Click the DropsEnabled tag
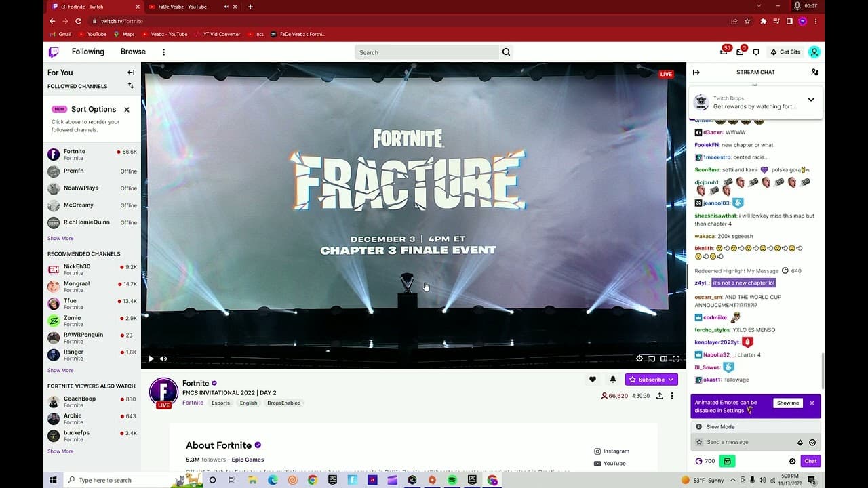Image resolution: width=868 pixels, height=488 pixels. (283, 403)
